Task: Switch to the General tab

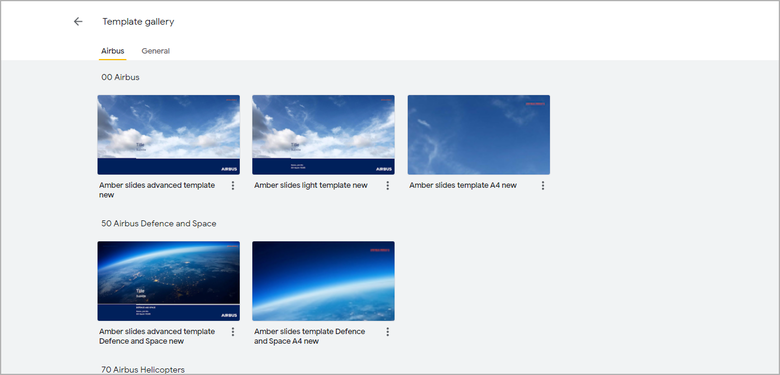Action: coord(156,51)
